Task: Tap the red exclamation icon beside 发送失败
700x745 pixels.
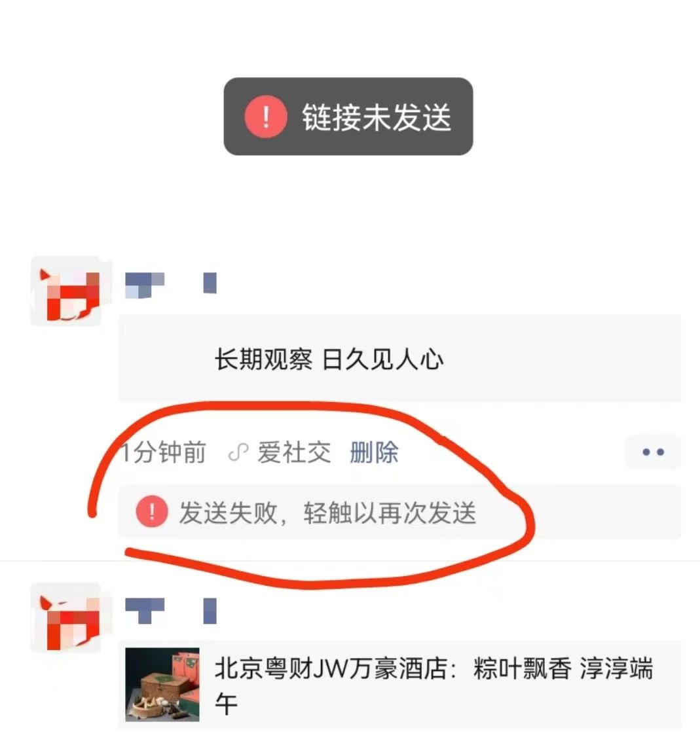Action: click(x=152, y=512)
